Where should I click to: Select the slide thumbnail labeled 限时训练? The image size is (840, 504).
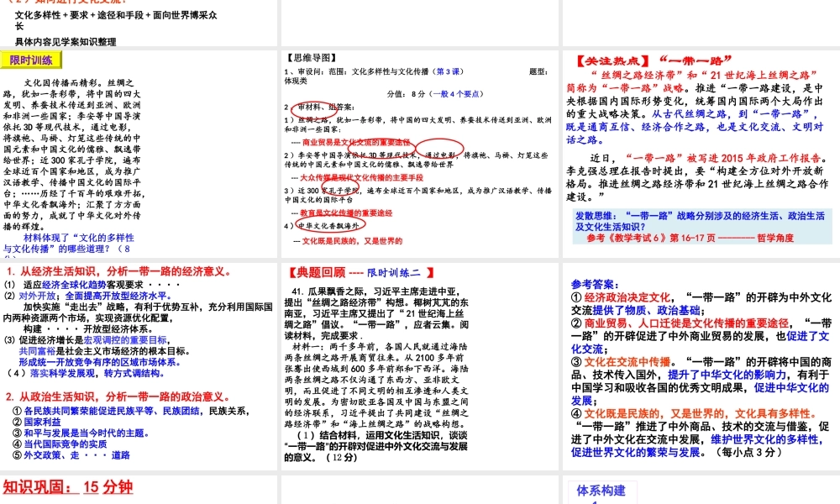[139, 154]
